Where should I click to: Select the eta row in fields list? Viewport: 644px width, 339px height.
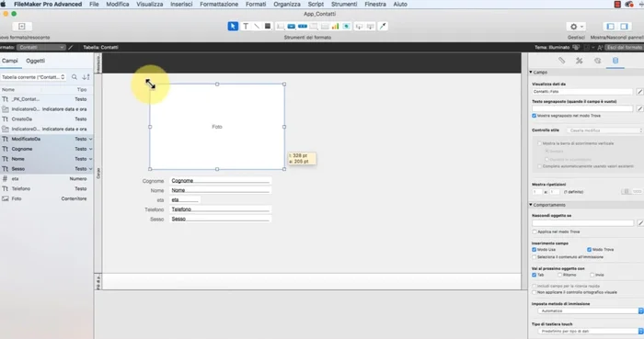point(46,179)
